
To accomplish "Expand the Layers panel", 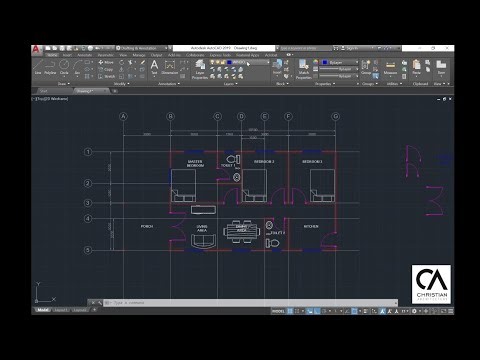I will 231,84.
